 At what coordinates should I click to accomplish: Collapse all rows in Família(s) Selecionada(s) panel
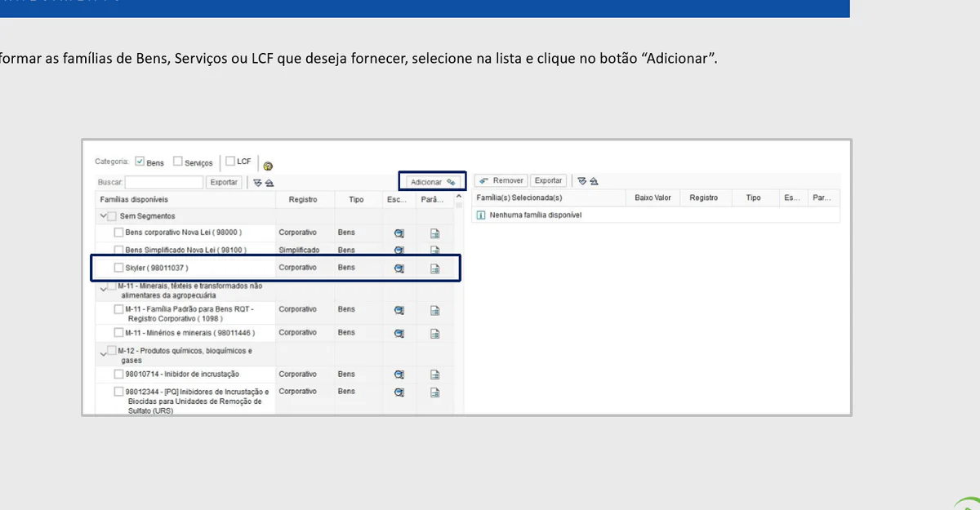tap(594, 181)
